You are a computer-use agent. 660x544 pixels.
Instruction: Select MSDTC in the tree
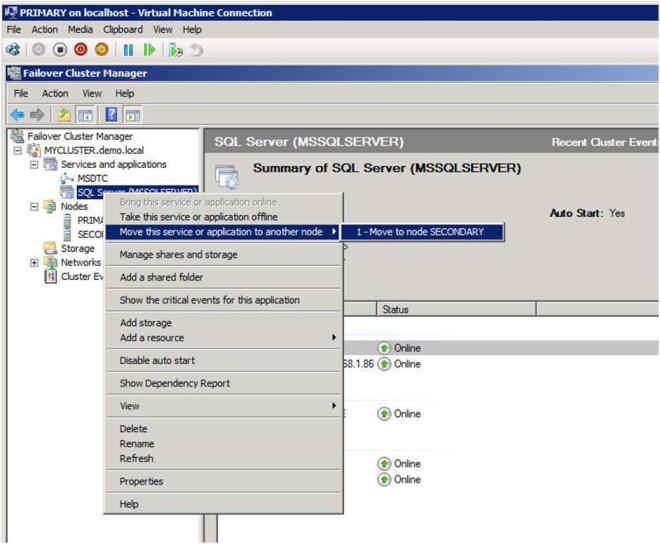point(92,178)
